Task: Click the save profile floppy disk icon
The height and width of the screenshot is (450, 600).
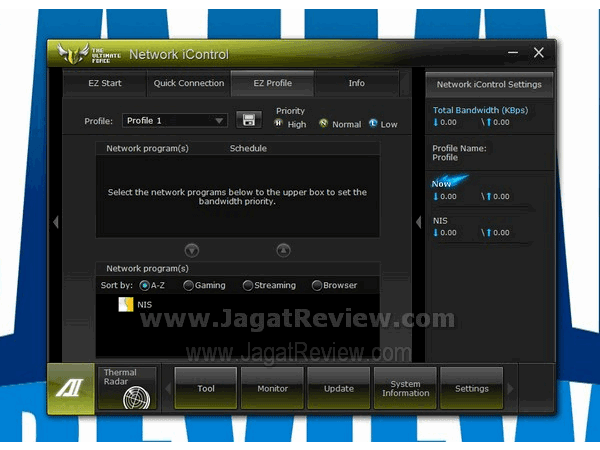Action: point(248,120)
